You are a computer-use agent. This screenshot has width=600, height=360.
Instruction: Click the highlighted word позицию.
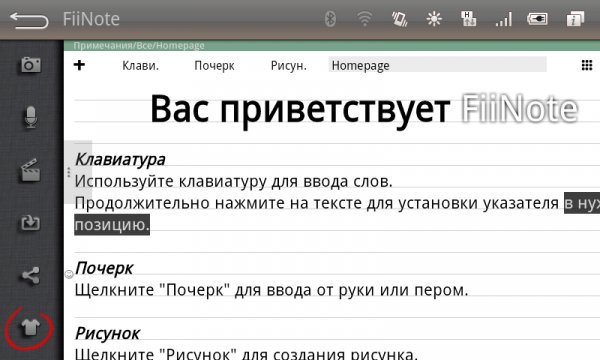point(112,225)
